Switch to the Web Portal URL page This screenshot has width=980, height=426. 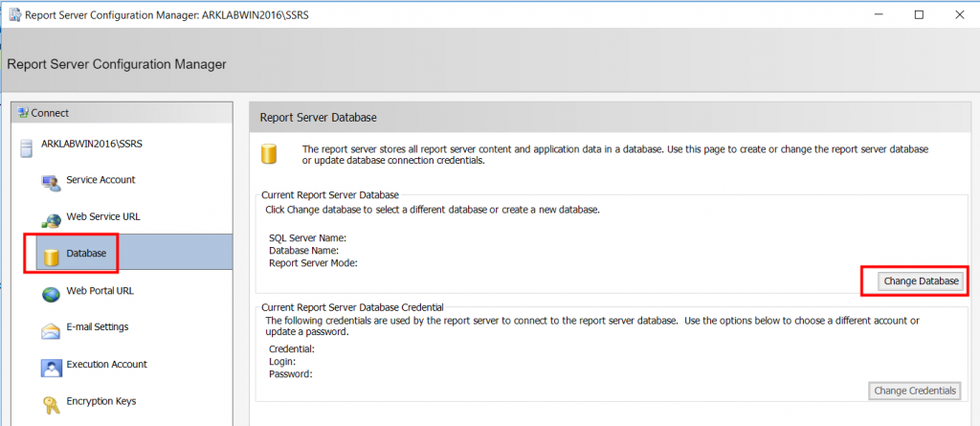[x=100, y=291]
